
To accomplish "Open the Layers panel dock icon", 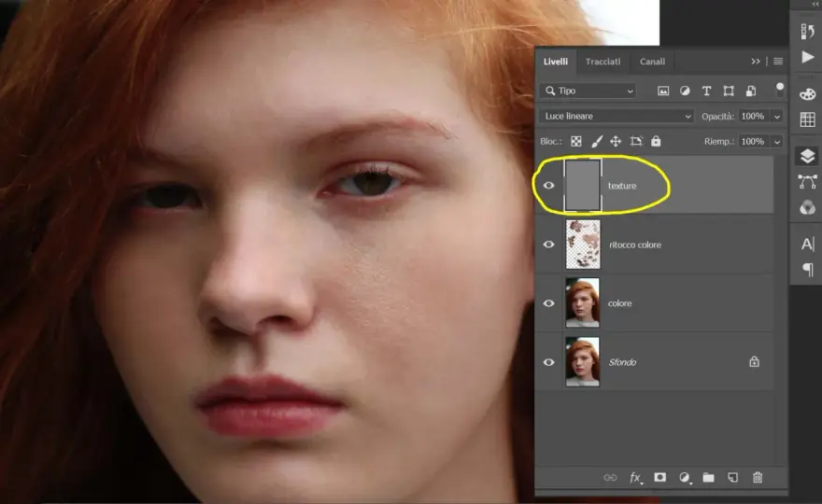I will click(807, 156).
